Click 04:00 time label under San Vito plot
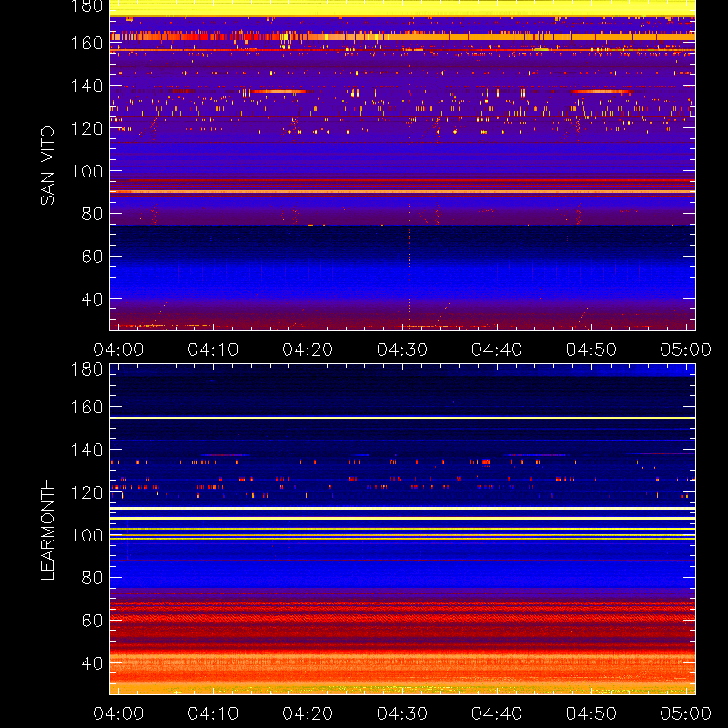This screenshot has width=728, height=728. 118,349
